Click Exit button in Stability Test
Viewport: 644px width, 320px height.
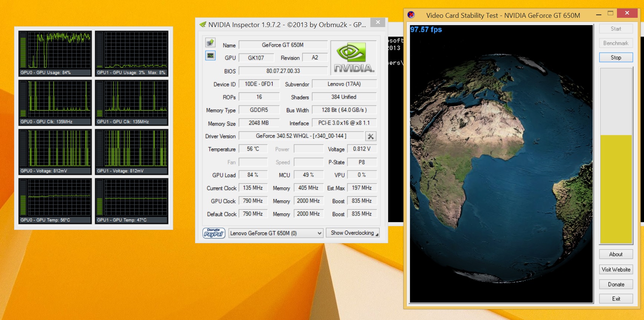(x=616, y=299)
